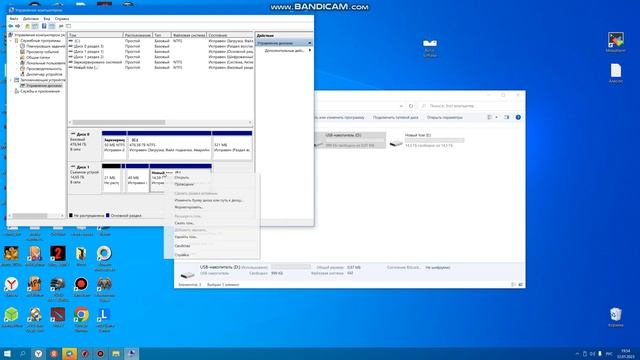Choose Открыть in the context menu

tap(211, 178)
